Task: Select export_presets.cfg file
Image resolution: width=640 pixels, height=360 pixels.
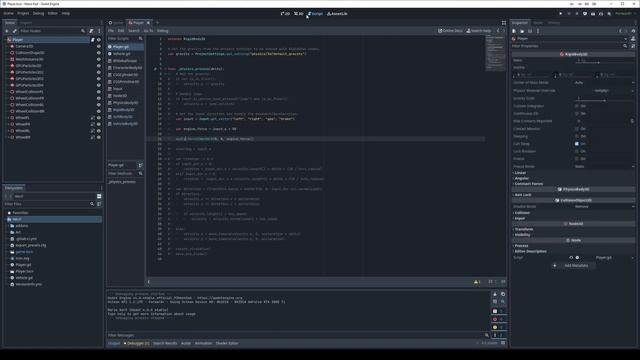Action: 30,245
